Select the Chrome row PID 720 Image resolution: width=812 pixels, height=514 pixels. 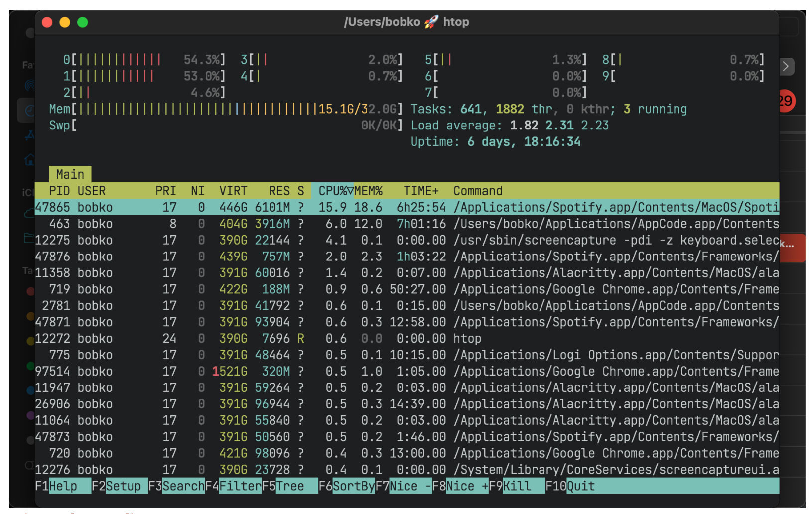pyautogui.click(x=407, y=453)
